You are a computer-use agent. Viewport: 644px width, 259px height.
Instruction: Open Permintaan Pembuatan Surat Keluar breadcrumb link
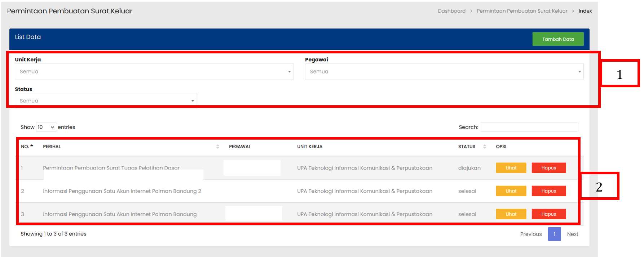522,11
